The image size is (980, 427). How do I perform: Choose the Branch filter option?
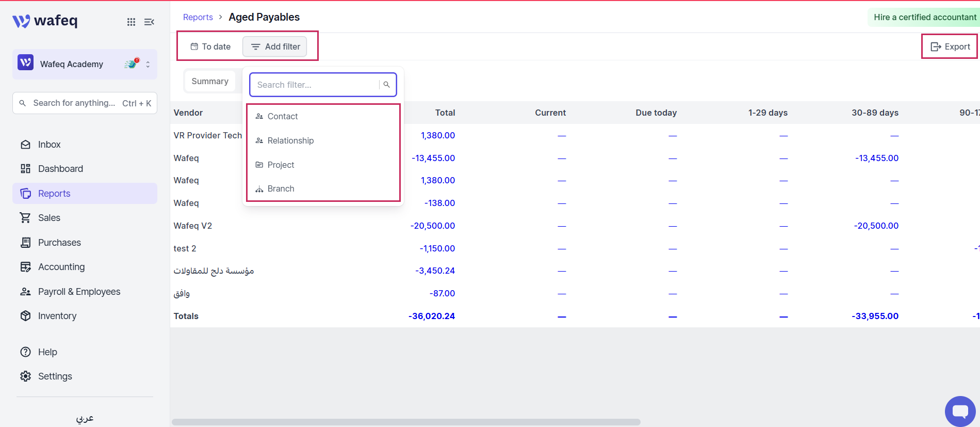tap(323, 189)
